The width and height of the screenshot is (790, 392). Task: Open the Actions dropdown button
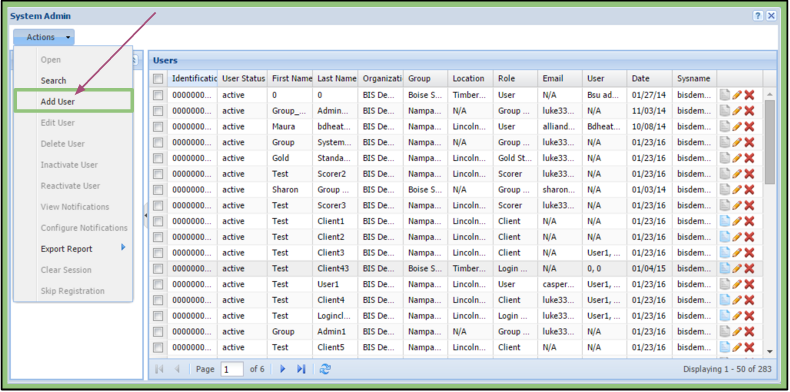click(44, 37)
